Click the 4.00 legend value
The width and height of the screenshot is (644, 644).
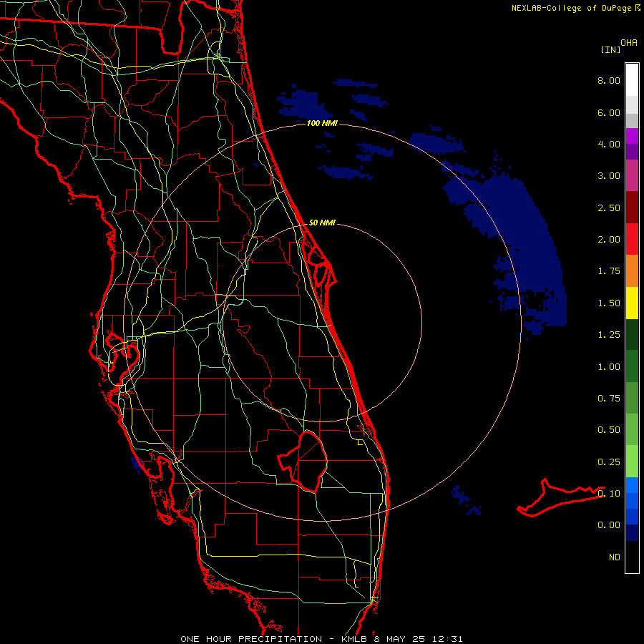(609, 144)
